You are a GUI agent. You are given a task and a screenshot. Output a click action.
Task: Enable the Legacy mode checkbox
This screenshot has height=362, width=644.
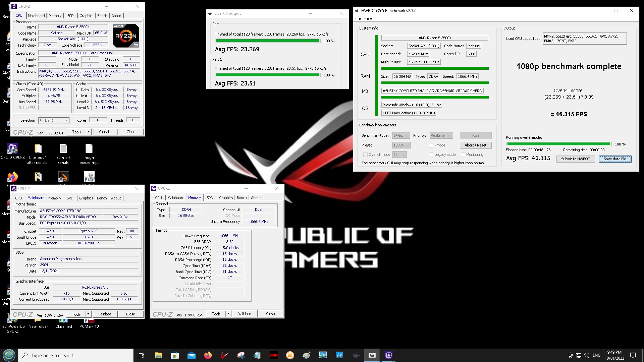pos(431,155)
